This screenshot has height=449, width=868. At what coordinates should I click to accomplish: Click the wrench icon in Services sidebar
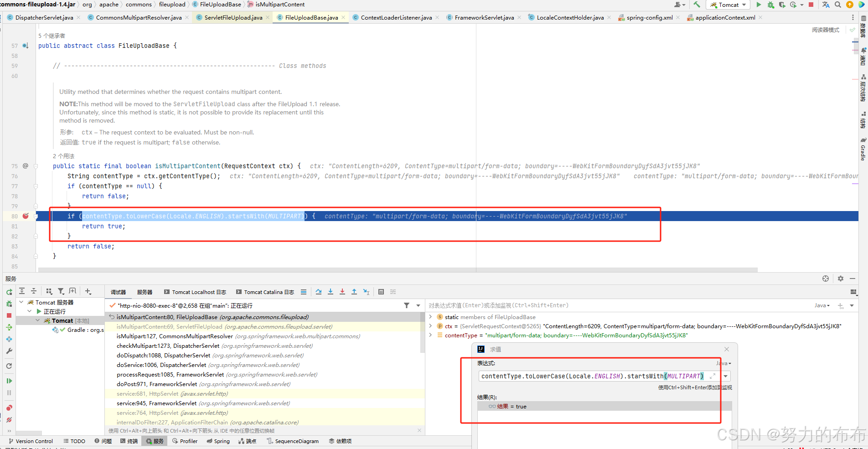click(x=9, y=351)
